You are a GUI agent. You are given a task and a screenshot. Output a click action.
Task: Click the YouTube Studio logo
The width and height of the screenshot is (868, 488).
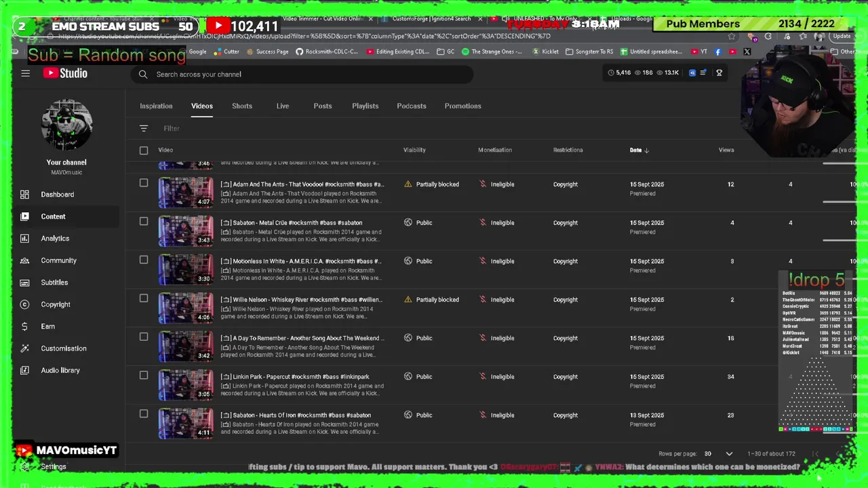pos(65,73)
